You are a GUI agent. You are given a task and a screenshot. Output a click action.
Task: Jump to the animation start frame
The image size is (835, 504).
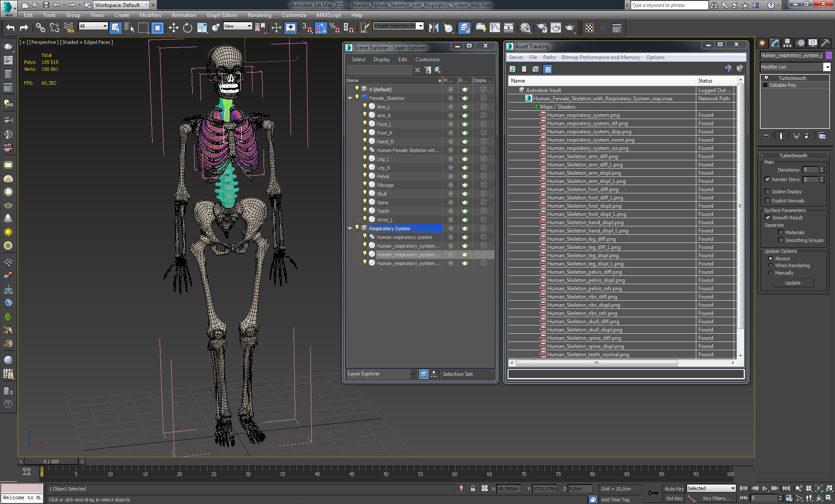pos(744,488)
